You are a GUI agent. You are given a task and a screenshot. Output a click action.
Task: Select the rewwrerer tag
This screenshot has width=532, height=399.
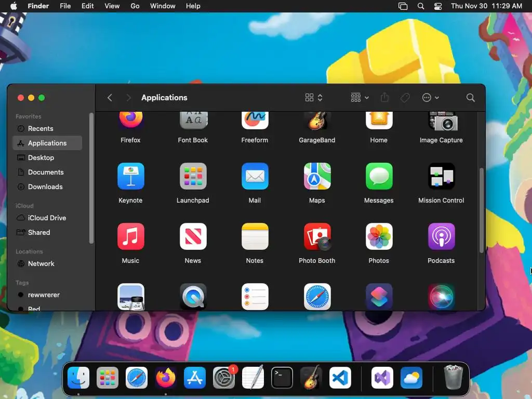point(47,295)
